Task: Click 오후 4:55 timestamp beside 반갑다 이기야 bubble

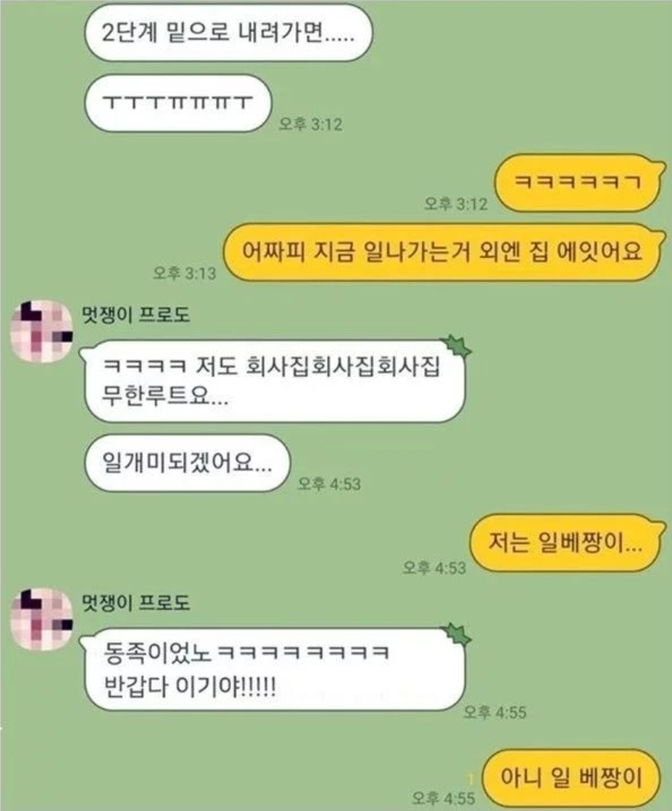Action: pyautogui.click(x=495, y=712)
